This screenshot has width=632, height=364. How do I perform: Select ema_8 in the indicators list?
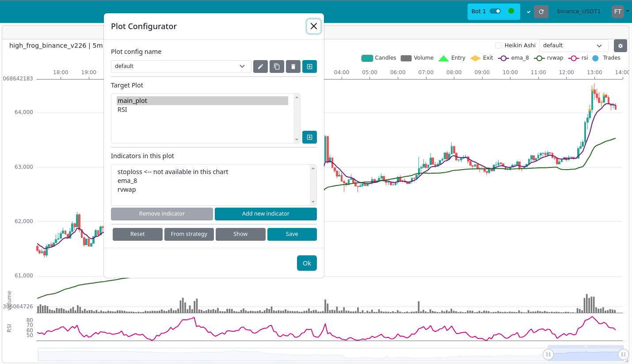point(127,180)
